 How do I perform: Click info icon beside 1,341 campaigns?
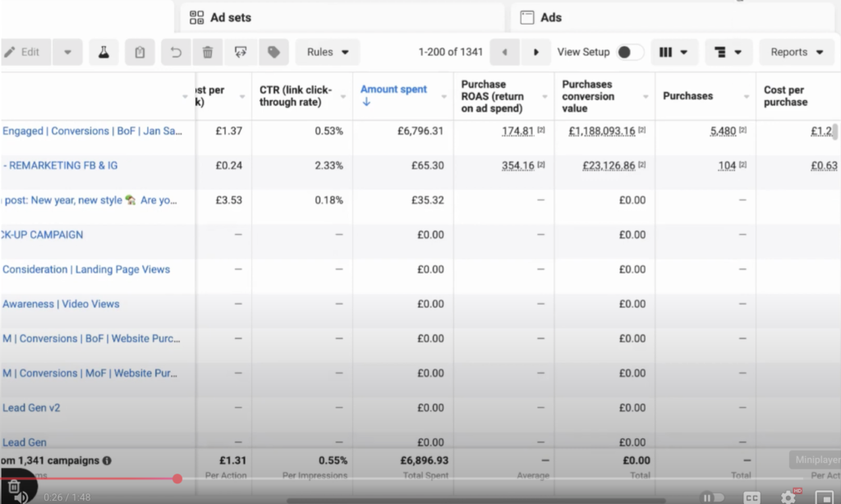click(107, 460)
